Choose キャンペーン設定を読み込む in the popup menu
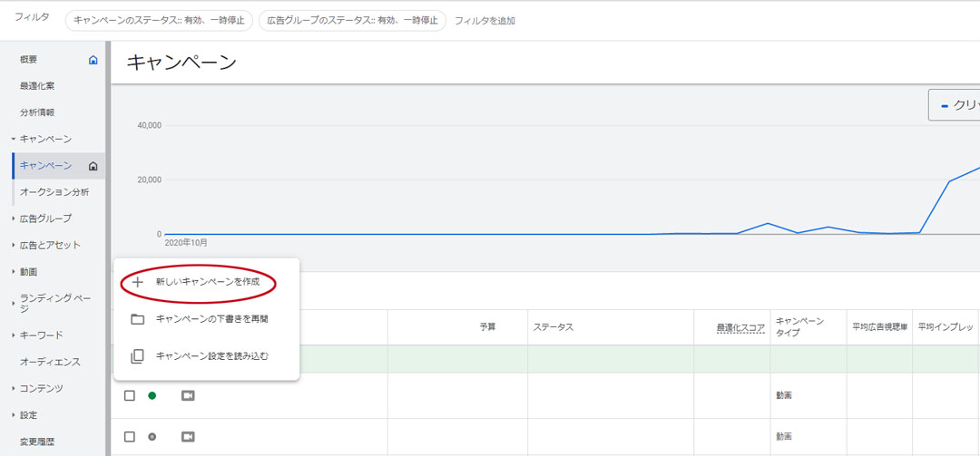Viewport: 980px width, 456px height. (211, 356)
